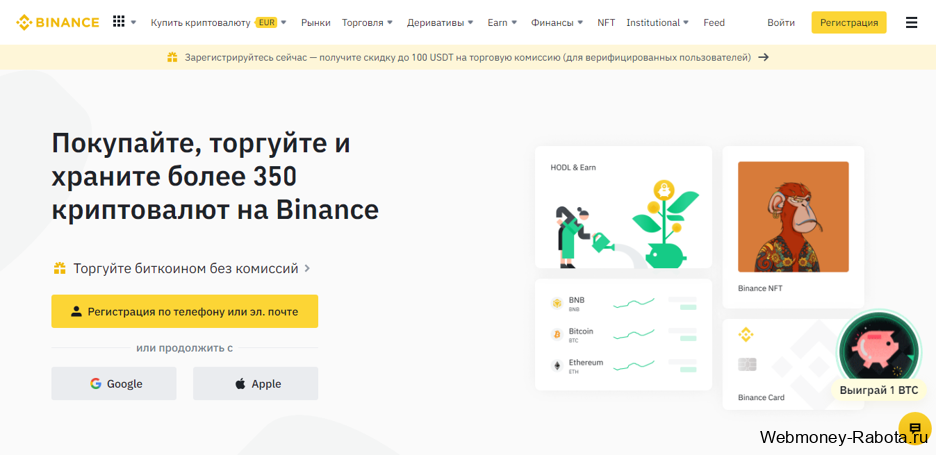937x455 pixels.
Task: Open the Binance Card tile
Action: click(794, 364)
